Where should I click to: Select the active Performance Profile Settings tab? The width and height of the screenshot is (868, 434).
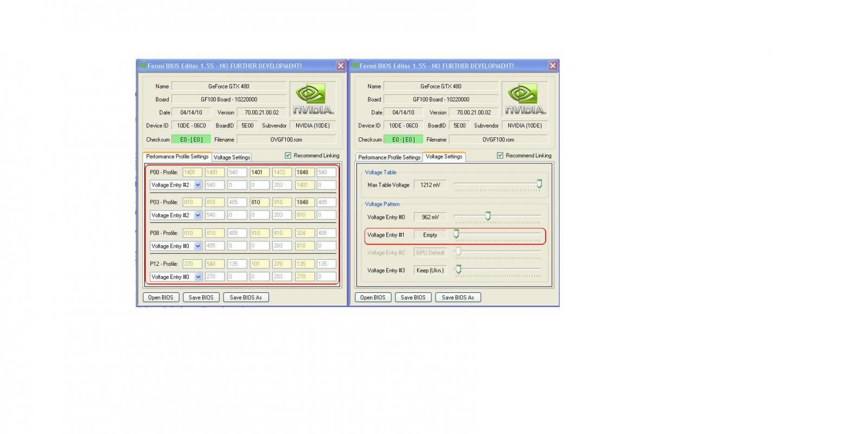coord(177,156)
